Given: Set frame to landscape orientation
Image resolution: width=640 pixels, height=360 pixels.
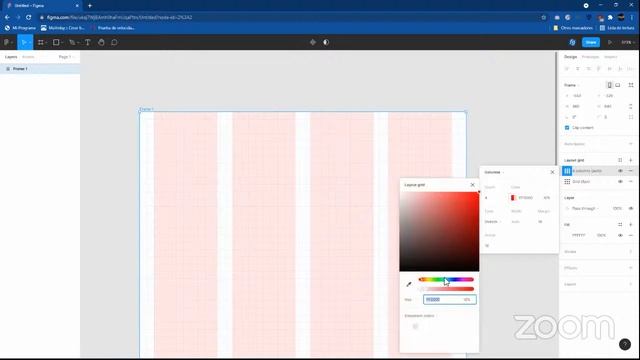Looking at the screenshot, I should click(x=618, y=85).
